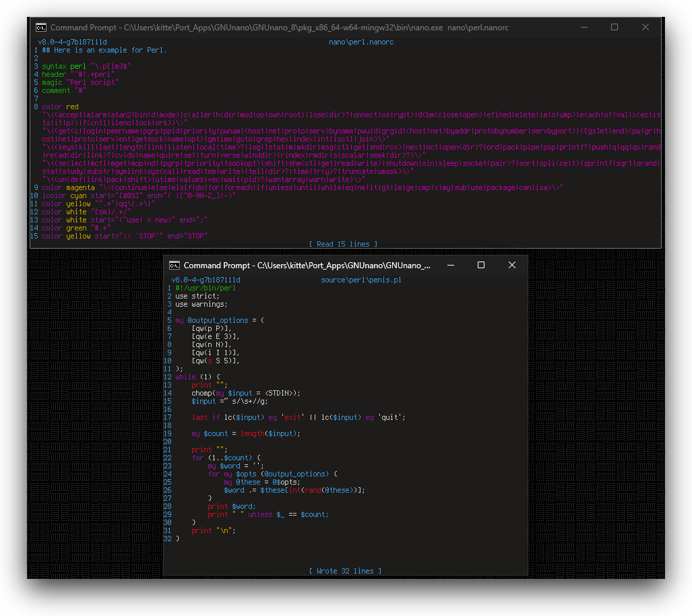Maximize the front perl script window
692x616 pixels.
481,265
